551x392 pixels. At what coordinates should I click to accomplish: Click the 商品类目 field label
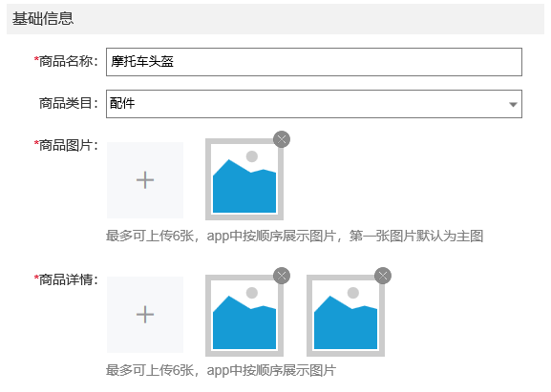pyautogui.click(x=68, y=104)
